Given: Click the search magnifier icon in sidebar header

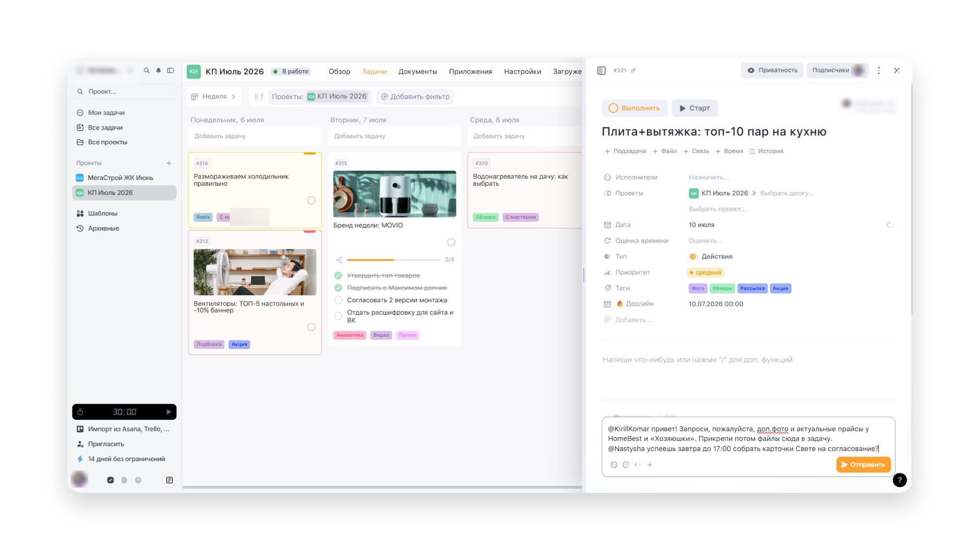Looking at the screenshot, I should click(x=146, y=70).
